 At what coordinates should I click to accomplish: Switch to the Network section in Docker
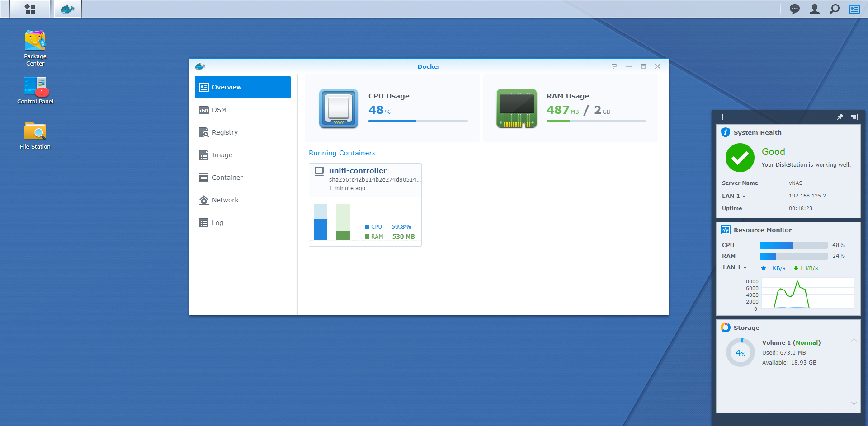(243, 200)
